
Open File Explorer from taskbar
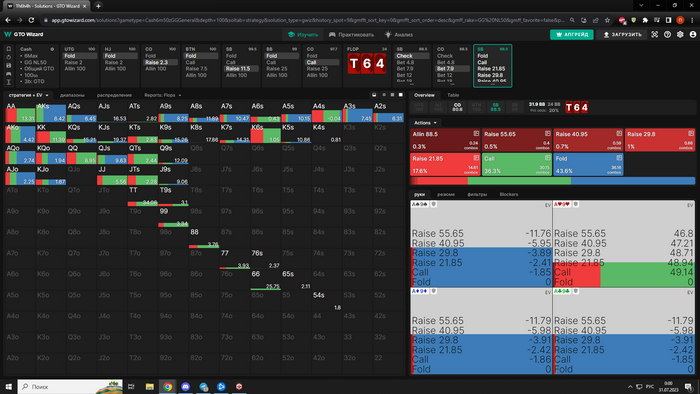point(150,386)
